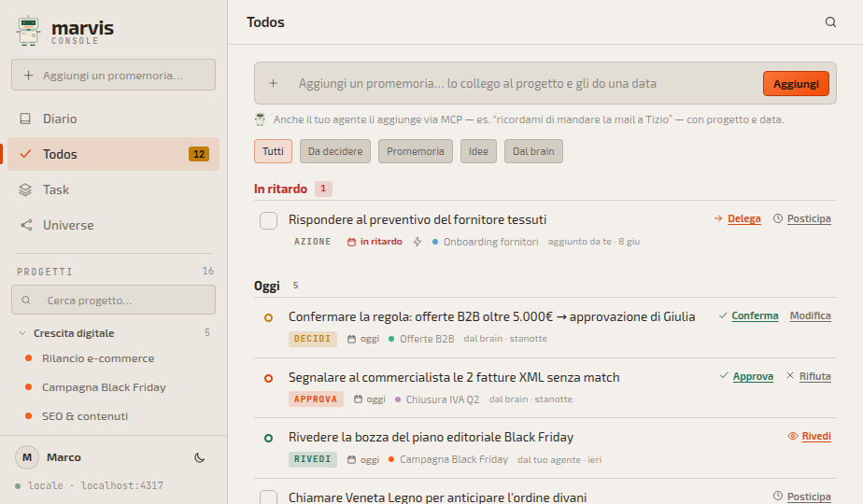The image size is (863, 504).
Task: Open the Todos section
Action: (113, 154)
